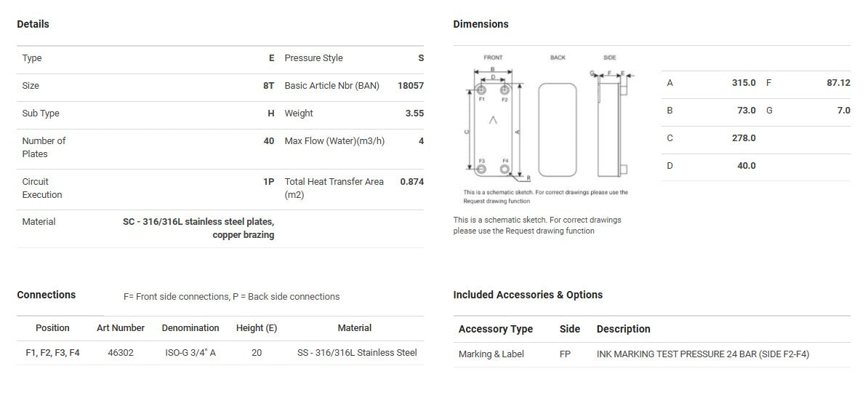Click the Dimensions section heading

481,24
